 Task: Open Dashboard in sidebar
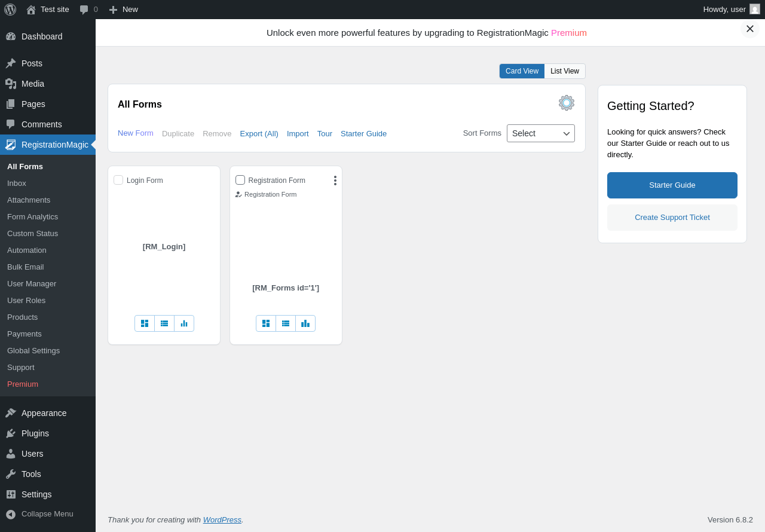click(48, 36)
